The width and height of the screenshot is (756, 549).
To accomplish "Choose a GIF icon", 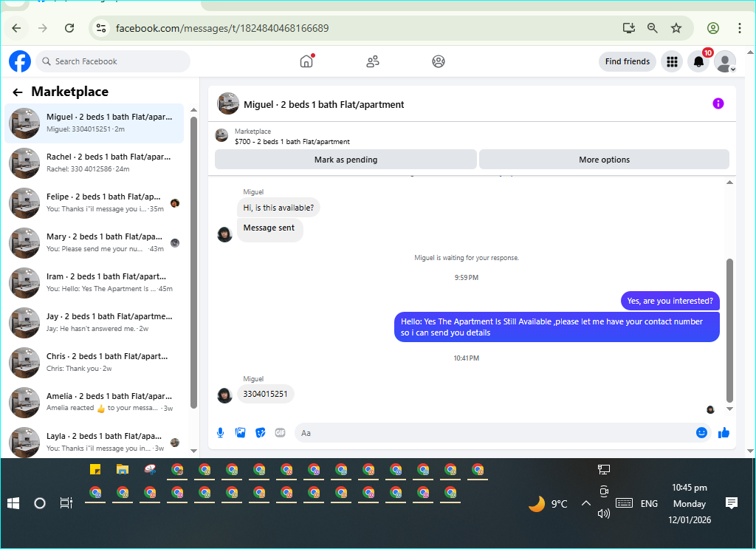I will [x=280, y=433].
